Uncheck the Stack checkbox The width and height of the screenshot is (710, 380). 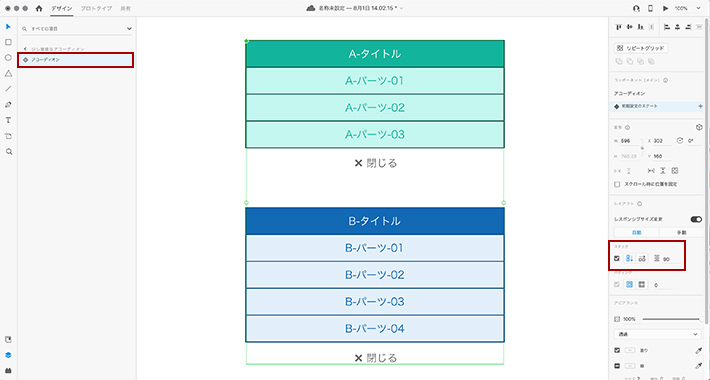click(x=617, y=259)
